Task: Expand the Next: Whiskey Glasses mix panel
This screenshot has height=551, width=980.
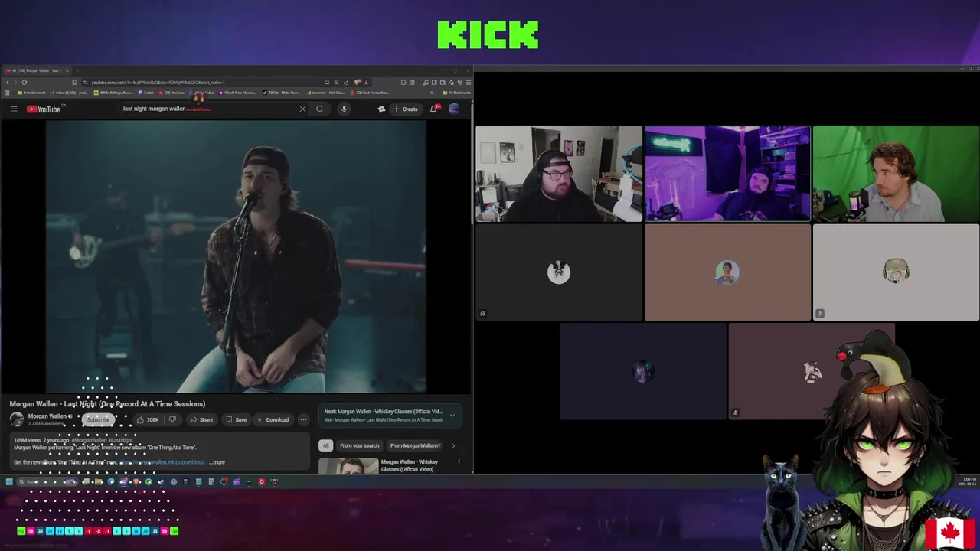Action: coord(452,416)
